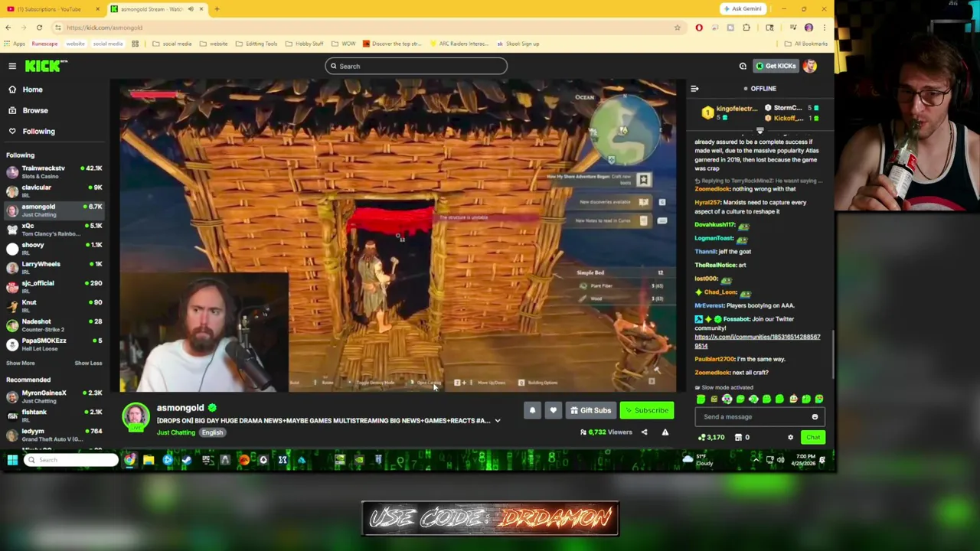Screen dimensions: 980x551
Task: Show hidden system tray icons chevron
Action: click(756, 460)
